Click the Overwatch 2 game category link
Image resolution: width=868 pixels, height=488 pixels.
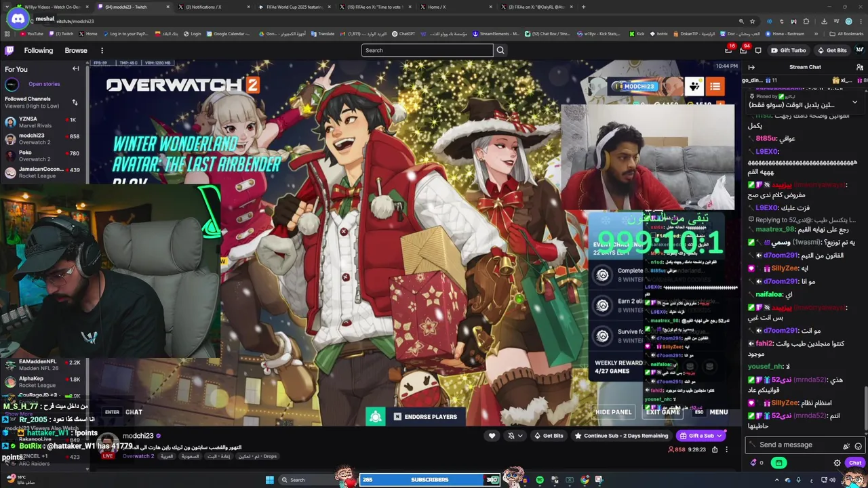[138, 456]
